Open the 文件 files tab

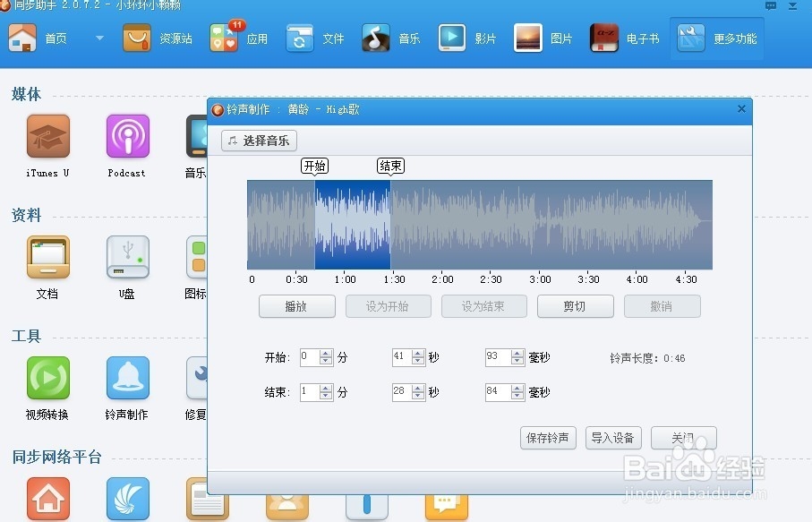tap(315, 39)
